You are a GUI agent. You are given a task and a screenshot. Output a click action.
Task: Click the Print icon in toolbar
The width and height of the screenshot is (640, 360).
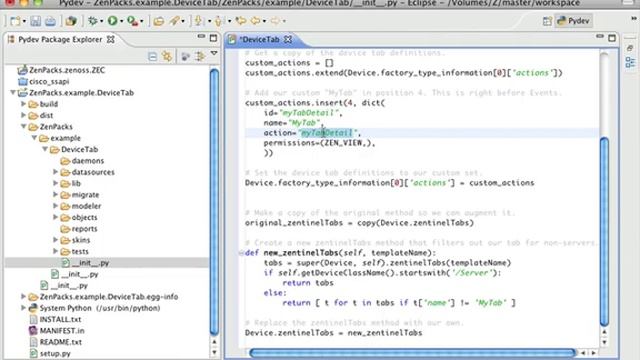click(50, 21)
